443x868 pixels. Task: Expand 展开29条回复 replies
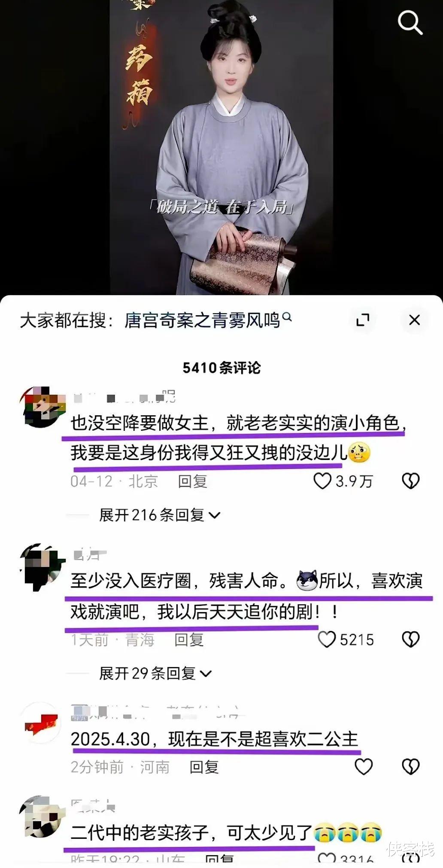tap(155, 673)
